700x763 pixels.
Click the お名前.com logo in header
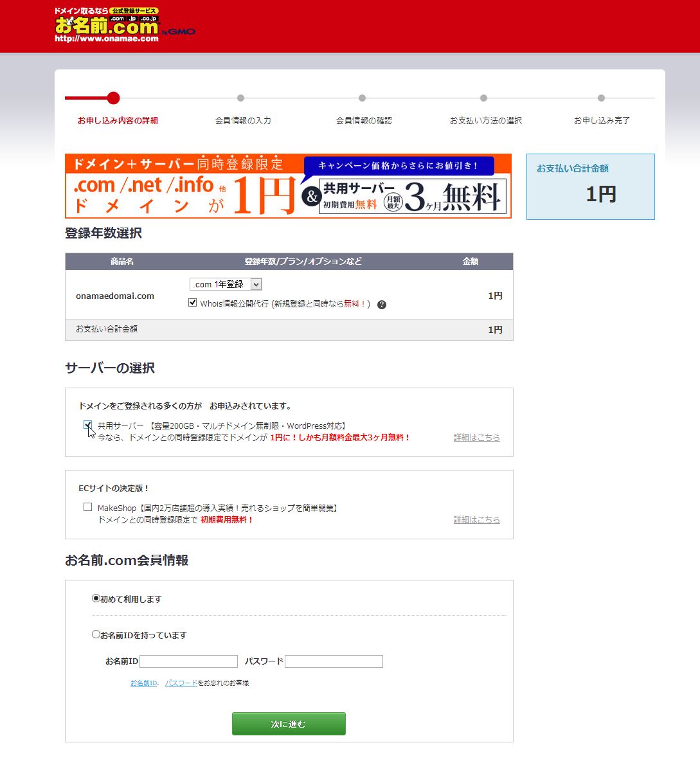[x=125, y=25]
